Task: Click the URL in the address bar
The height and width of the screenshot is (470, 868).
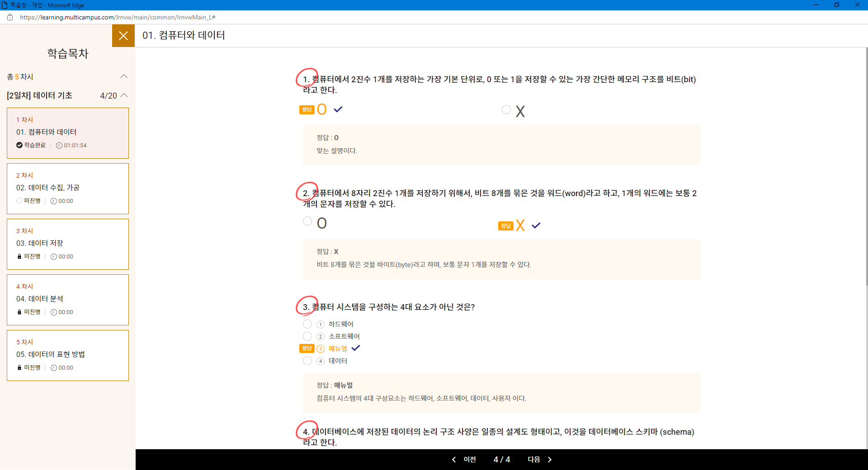Action: pyautogui.click(x=118, y=17)
